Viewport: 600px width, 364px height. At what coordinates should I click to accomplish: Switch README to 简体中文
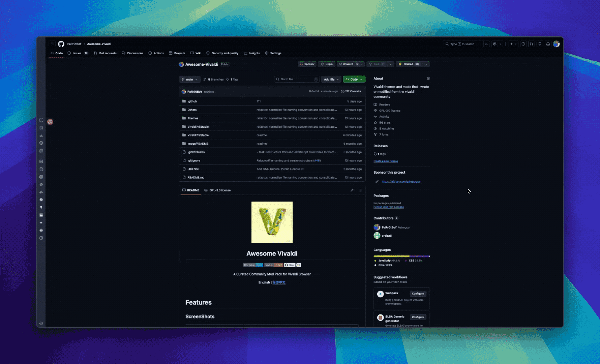(x=279, y=282)
